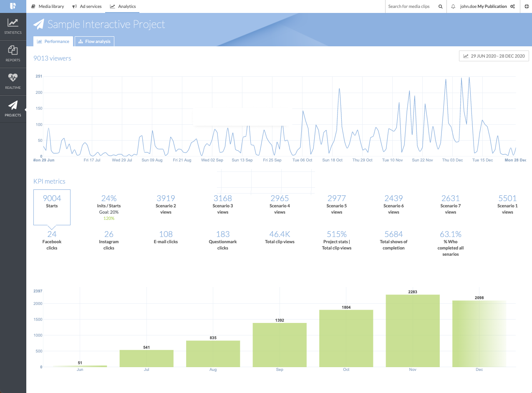Image resolution: width=532 pixels, height=393 pixels.
Task: Click the 9013 viewers link
Action: click(52, 58)
